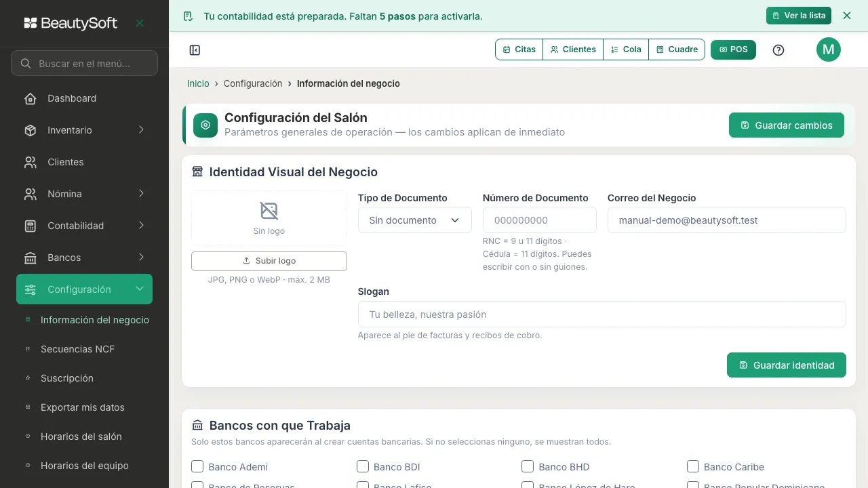The image size is (868, 488).
Task: Expand the Bancos submenu chevron
Action: (x=141, y=257)
